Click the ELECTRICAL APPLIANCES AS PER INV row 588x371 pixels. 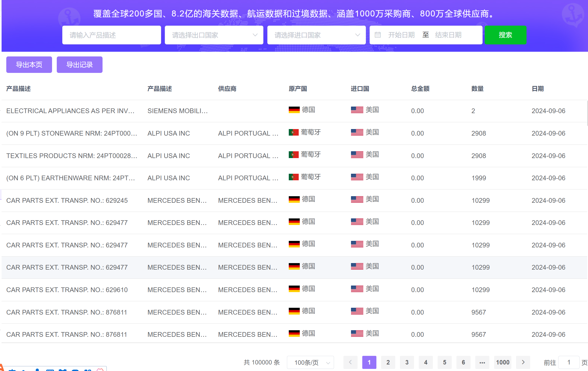(x=295, y=111)
